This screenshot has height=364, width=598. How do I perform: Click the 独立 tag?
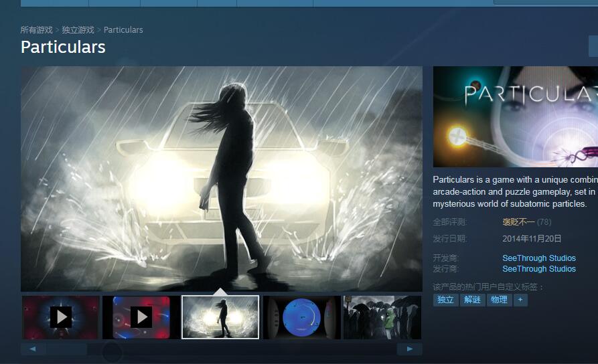[445, 300]
